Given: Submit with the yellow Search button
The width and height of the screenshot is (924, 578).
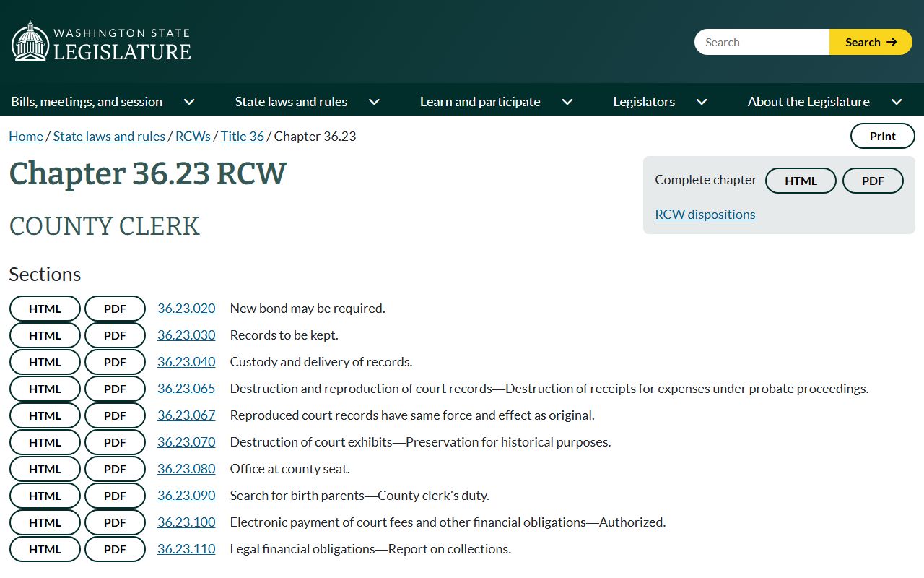Looking at the screenshot, I should pos(871,42).
